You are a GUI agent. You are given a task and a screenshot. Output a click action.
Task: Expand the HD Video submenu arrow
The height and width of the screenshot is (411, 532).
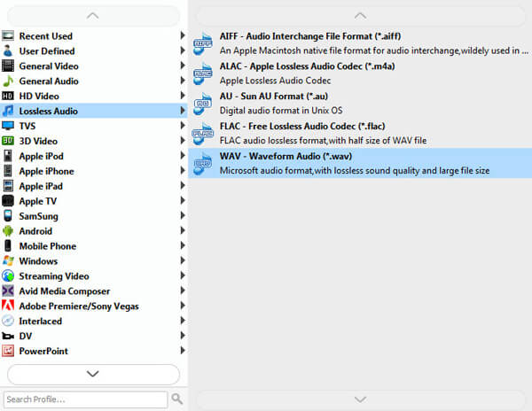(x=182, y=95)
